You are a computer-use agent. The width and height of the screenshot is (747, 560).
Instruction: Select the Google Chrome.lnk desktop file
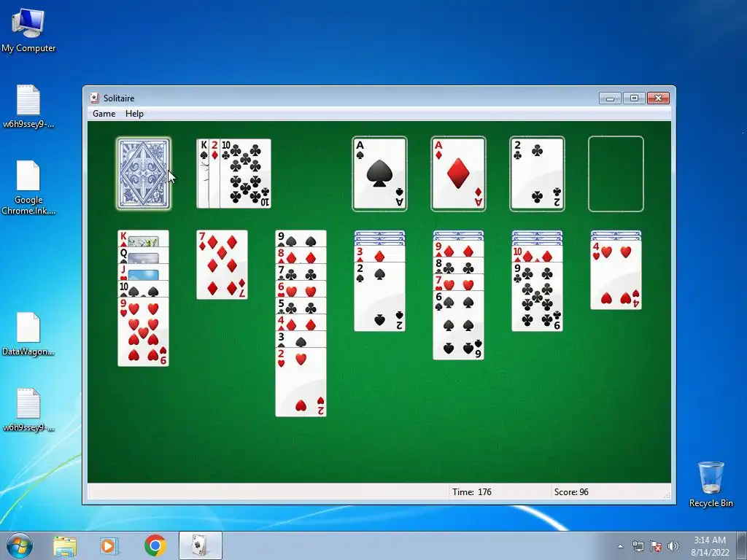28,188
